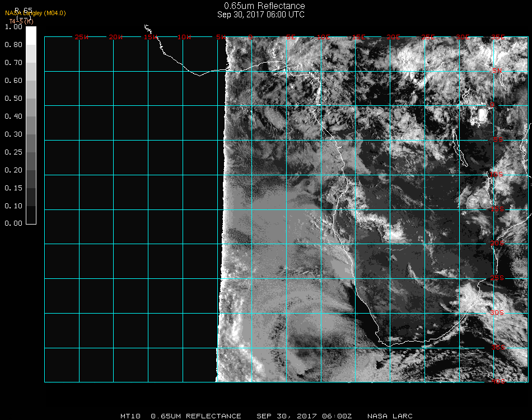Click the black bottom of the colorbar

tap(31, 215)
